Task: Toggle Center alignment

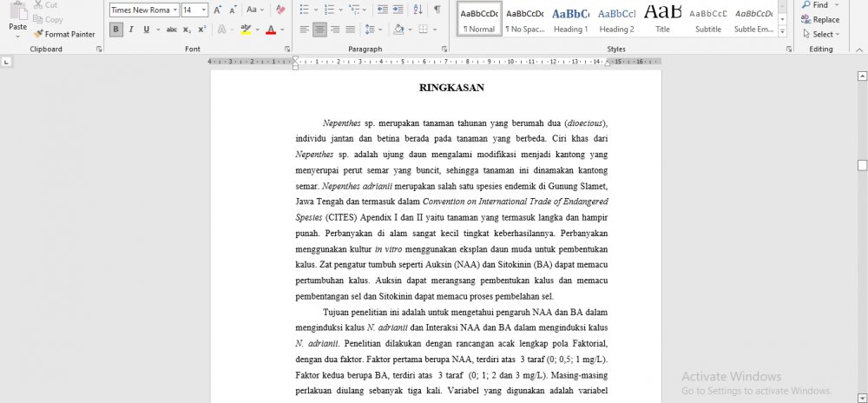Action: [319, 30]
